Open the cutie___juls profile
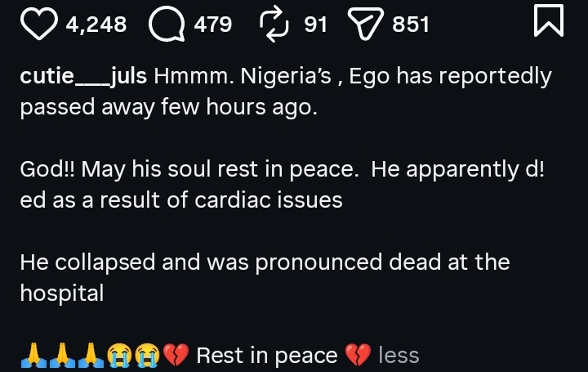This screenshot has height=372, width=588. coord(83,77)
